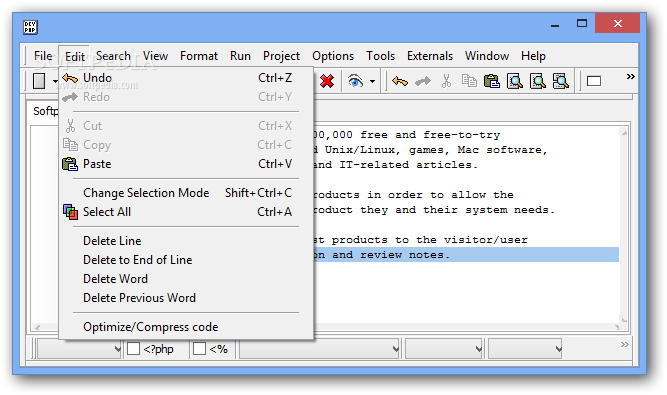
Task: Choose Cut in the Edit menu
Action: [x=186, y=126]
